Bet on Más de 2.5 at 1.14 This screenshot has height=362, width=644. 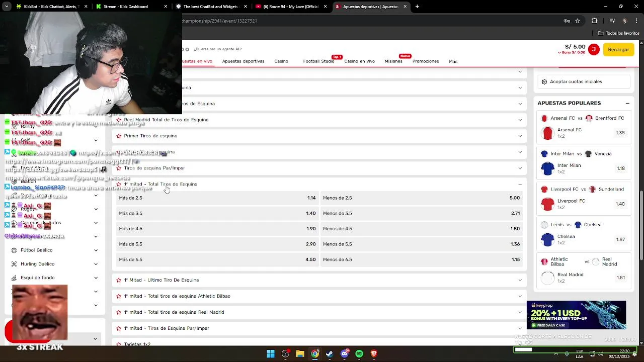click(217, 198)
